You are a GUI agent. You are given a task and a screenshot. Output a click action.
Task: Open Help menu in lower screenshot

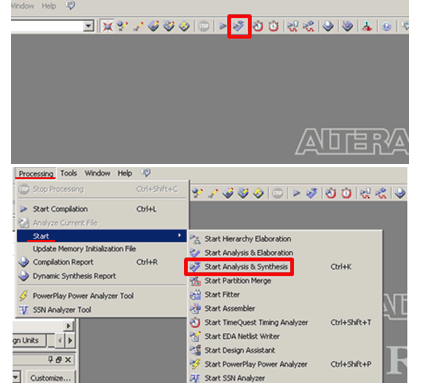tap(125, 173)
